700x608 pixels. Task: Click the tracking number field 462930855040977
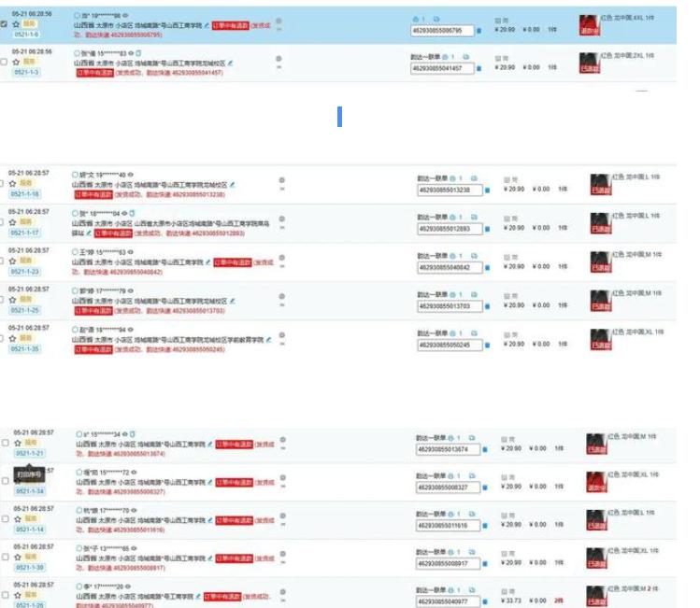(449, 601)
